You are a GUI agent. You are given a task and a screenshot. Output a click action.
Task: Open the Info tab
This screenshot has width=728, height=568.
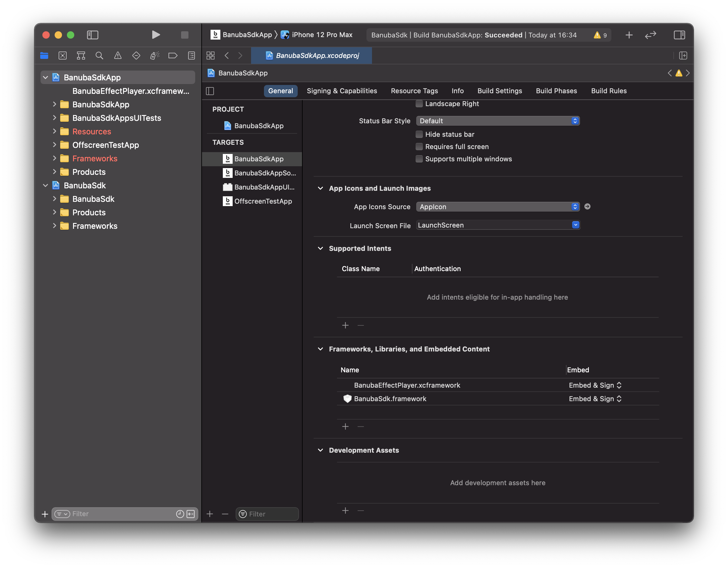click(458, 91)
